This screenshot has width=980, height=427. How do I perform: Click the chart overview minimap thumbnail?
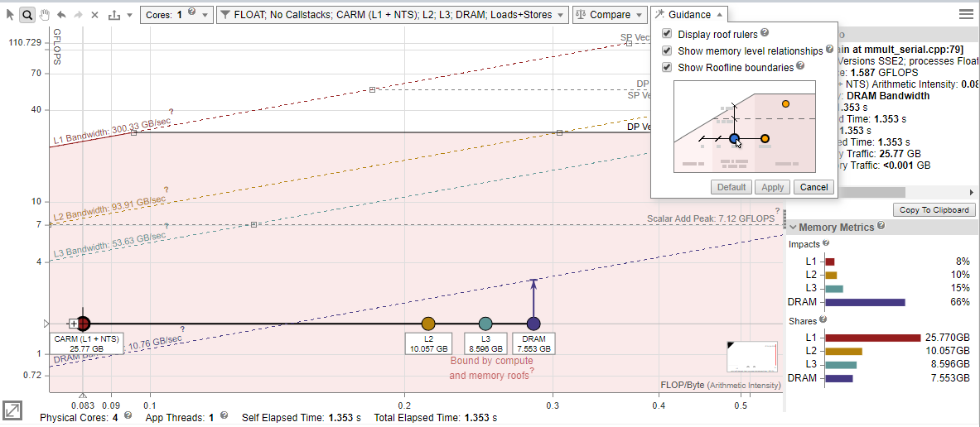click(x=752, y=359)
